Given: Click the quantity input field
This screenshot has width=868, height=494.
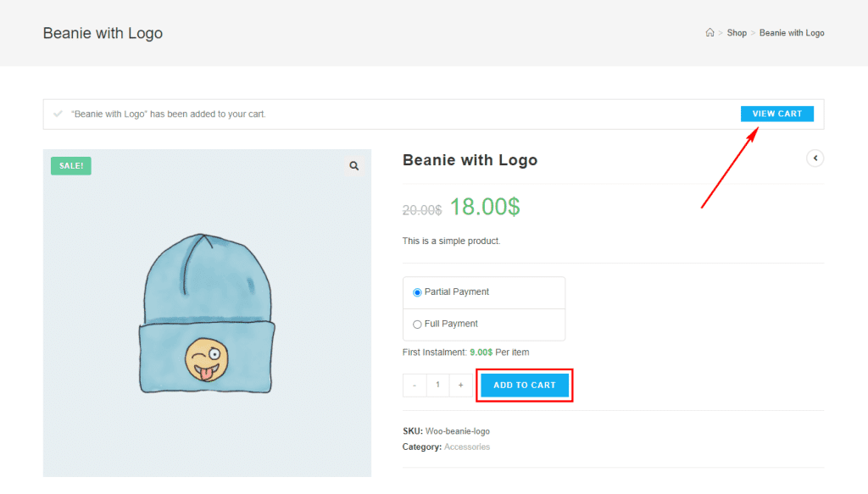Looking at the screenshot, I should (437, 386).
